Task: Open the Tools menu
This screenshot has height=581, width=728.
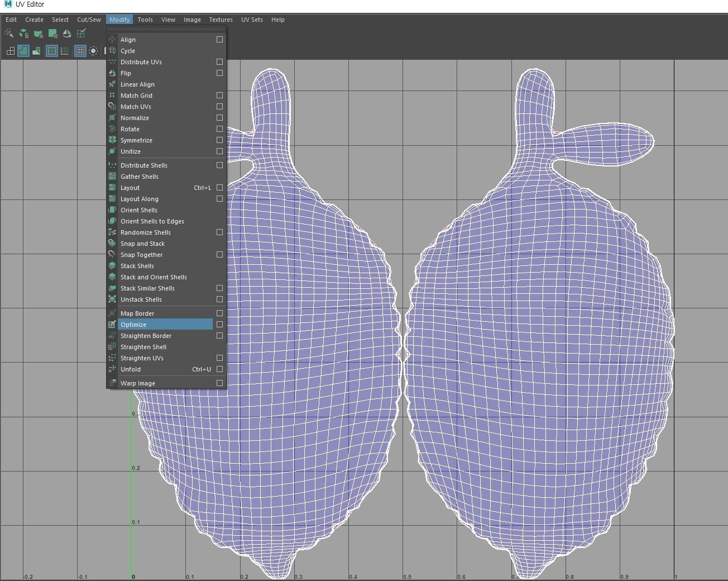Action: [x=145, y=20]
